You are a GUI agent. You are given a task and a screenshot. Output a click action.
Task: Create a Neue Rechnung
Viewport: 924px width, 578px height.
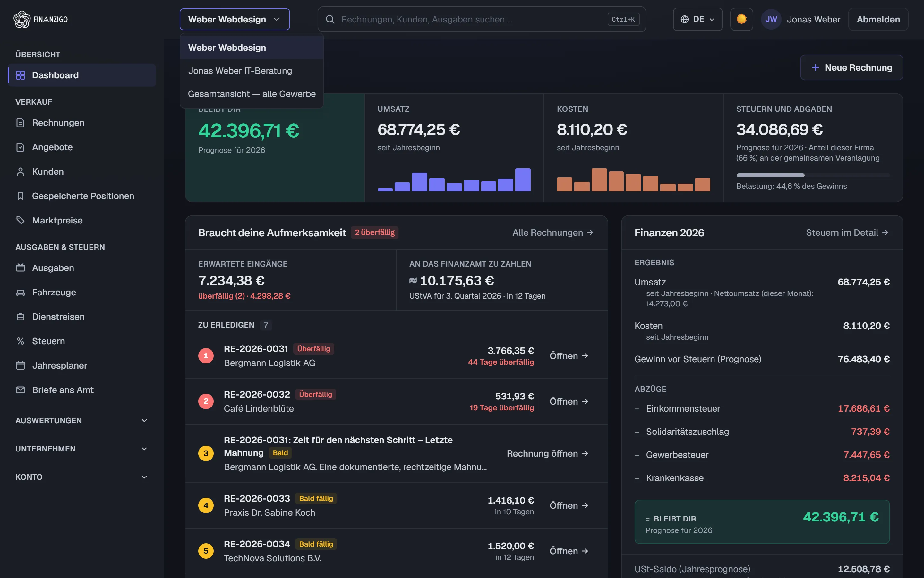point(851,68)
